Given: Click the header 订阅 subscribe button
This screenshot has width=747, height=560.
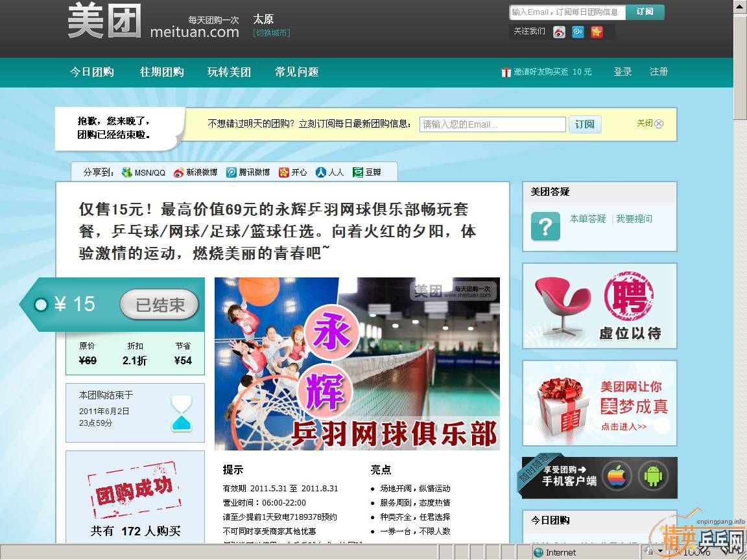Looking at the screenshot, I should click(x=645, y=12).
